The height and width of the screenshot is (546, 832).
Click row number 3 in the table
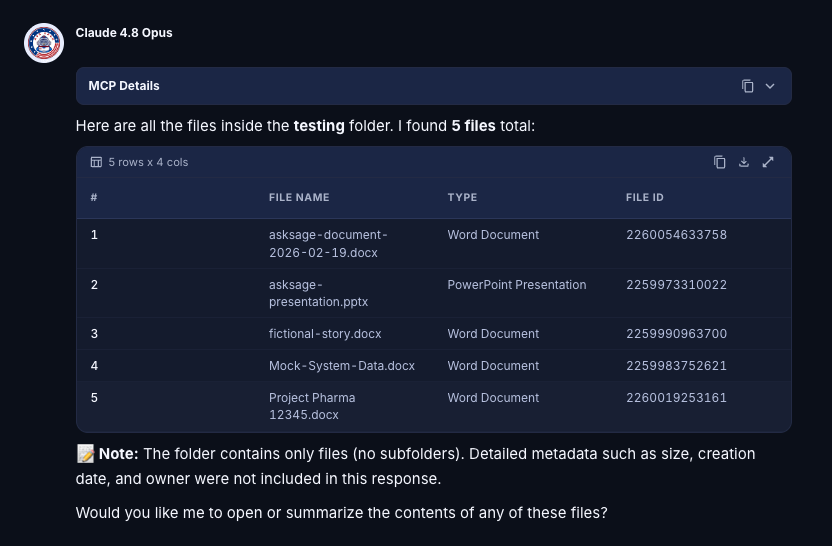tap(94, 334)
